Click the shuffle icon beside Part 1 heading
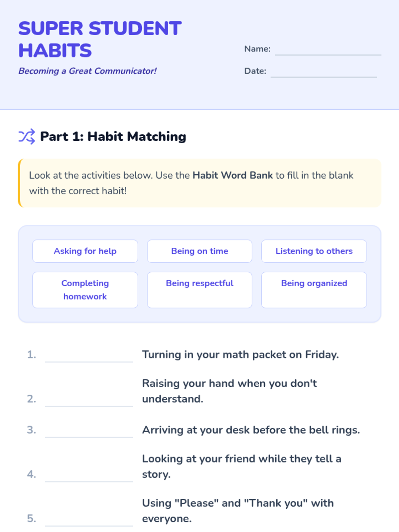 27,136
